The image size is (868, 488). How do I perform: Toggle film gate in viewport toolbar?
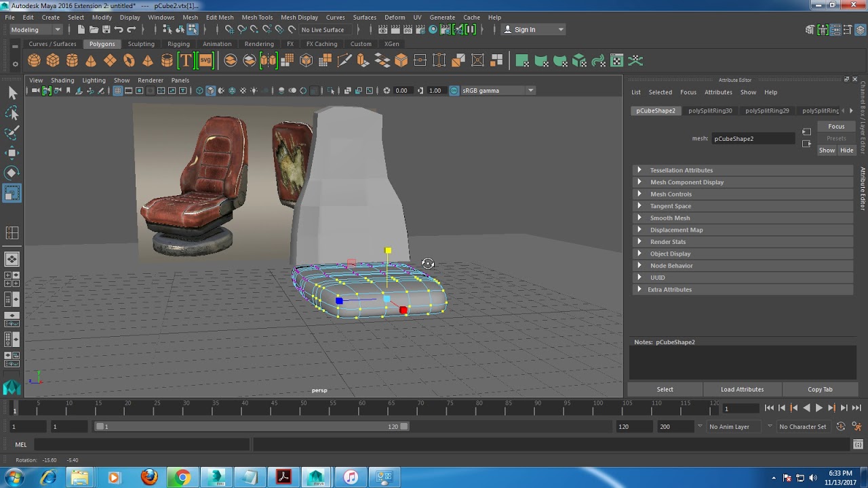[129, 90]
